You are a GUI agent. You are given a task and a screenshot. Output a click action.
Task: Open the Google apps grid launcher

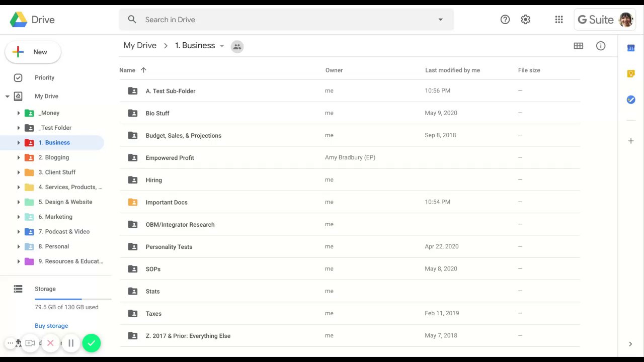point(558,20)
